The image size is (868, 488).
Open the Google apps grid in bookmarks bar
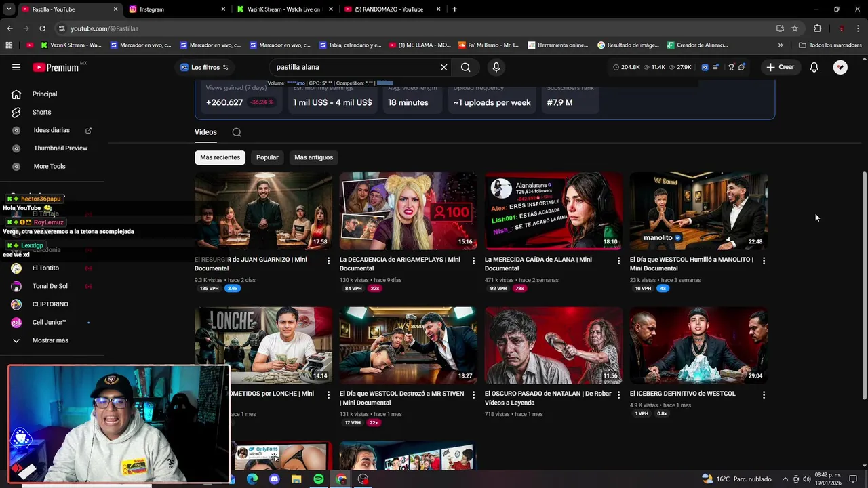click(9, 45)
